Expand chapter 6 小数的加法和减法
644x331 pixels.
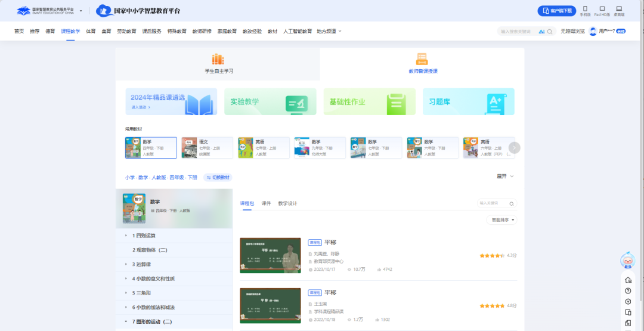click(174, 308)
